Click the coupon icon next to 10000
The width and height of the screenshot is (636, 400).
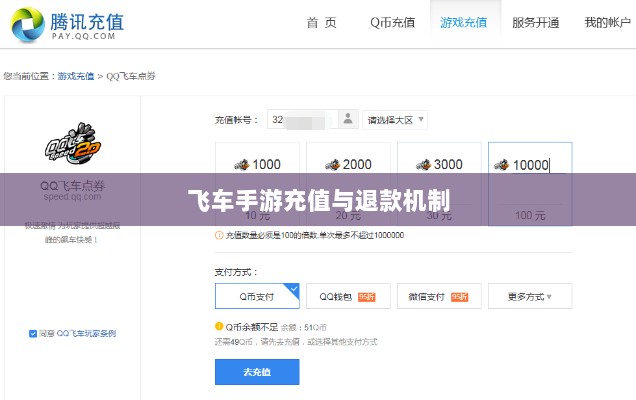point(501,165)
